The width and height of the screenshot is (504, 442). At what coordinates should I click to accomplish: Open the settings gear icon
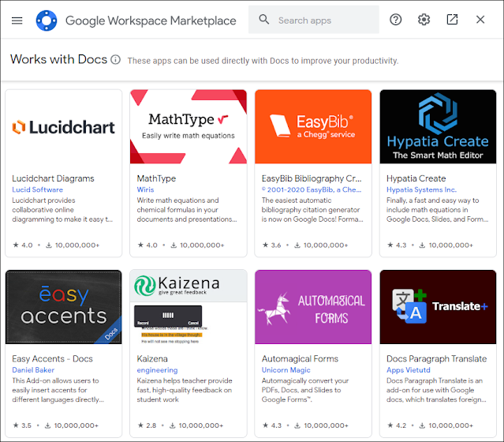(424, 20)
